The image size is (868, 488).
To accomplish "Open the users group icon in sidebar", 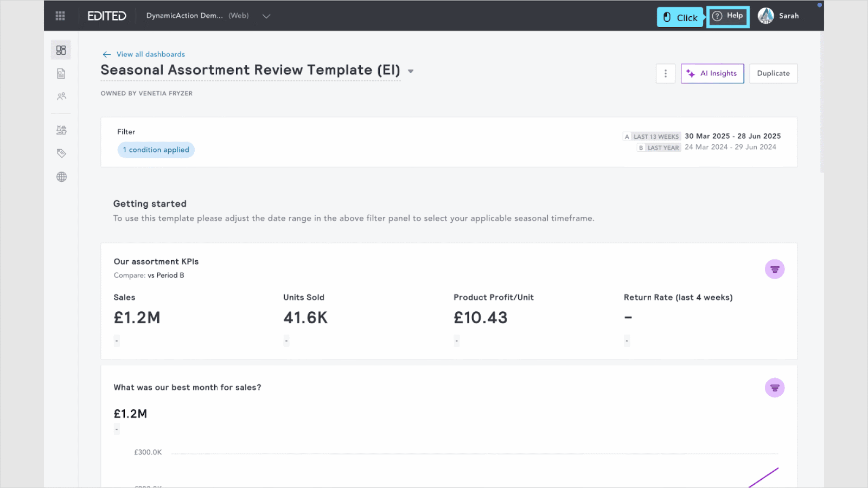I will tap(61, 97).
